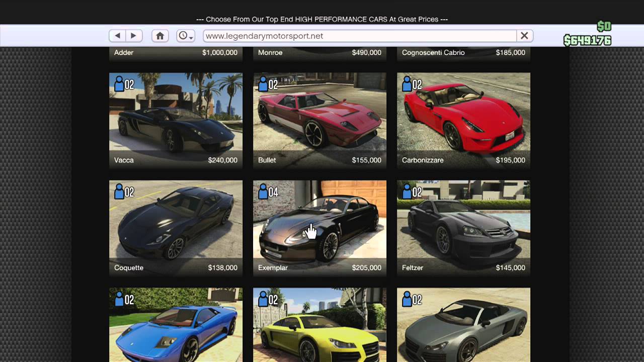Open the Carbonizzare car photo

tap(463, 120)
